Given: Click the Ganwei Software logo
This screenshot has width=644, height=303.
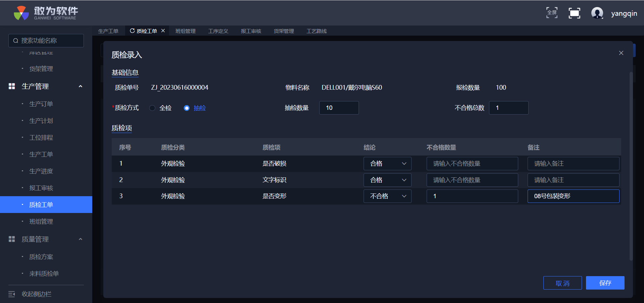Looking at the screenshot, I should [46, 13].
